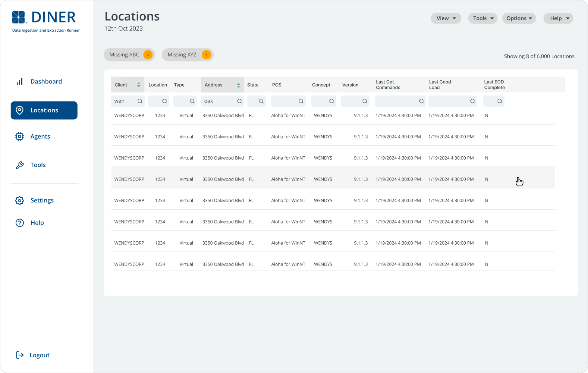Viewport: 588px width, 373px height.
Task: Open the View dropdown
Action: pos(446,18)
